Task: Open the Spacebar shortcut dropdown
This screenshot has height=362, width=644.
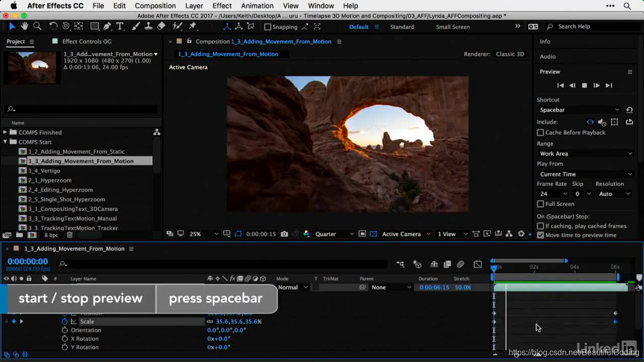Action: [579, 110]
